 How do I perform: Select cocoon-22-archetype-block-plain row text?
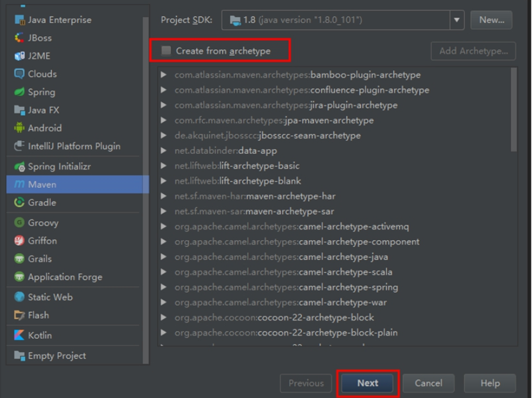pyautogui.click(x=286, y=332)
